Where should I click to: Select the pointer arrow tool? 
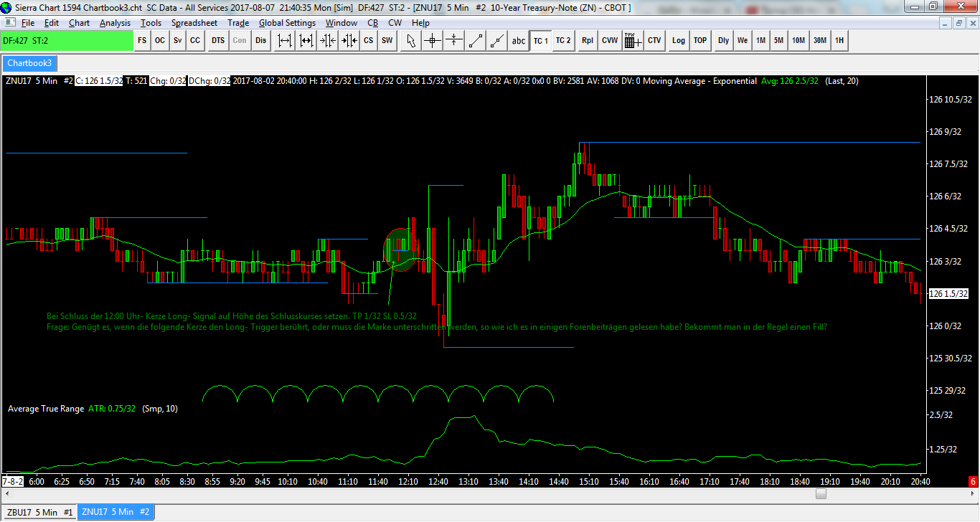pyautogui.click(x=411, y=41)
